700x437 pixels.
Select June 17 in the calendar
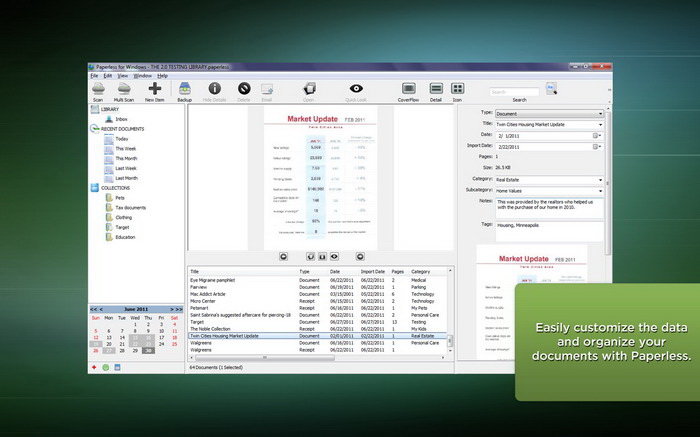point(162,337)
